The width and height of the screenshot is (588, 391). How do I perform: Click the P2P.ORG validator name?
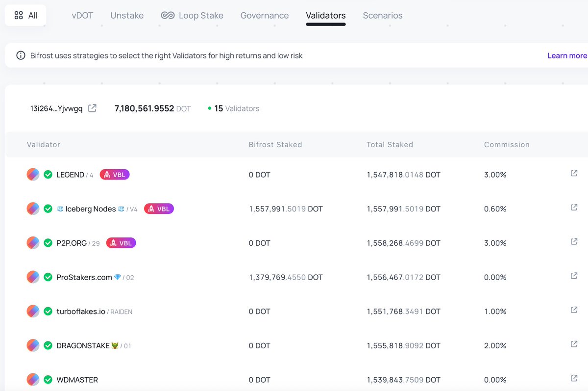pyautogui.click(x=72, y=243)
